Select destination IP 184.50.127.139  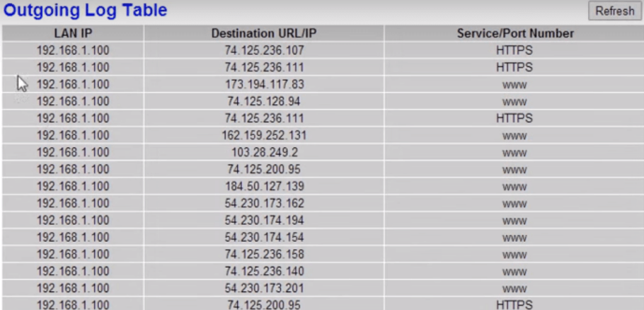264,186
